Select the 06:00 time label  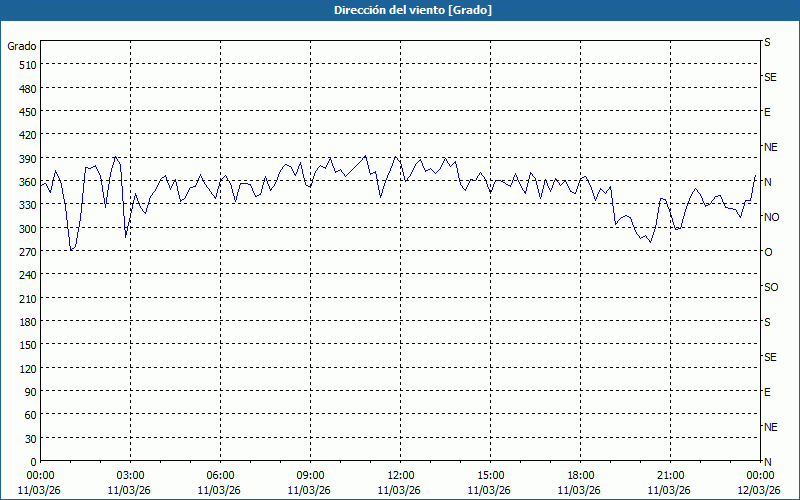(x=220, y=475)
